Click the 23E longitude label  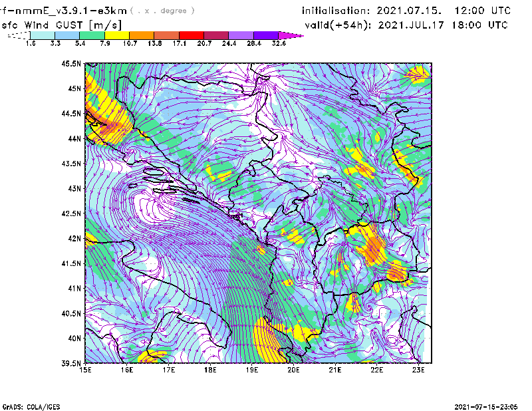[x=418, y=370]
